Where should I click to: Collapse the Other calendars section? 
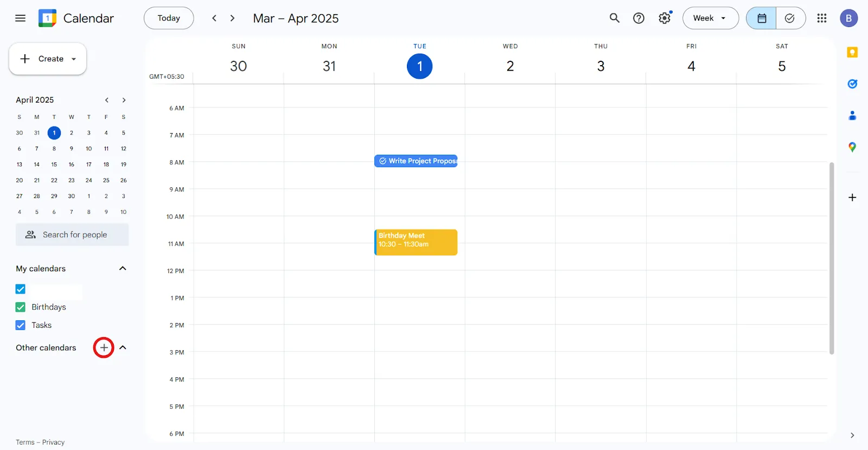point(123,347)
